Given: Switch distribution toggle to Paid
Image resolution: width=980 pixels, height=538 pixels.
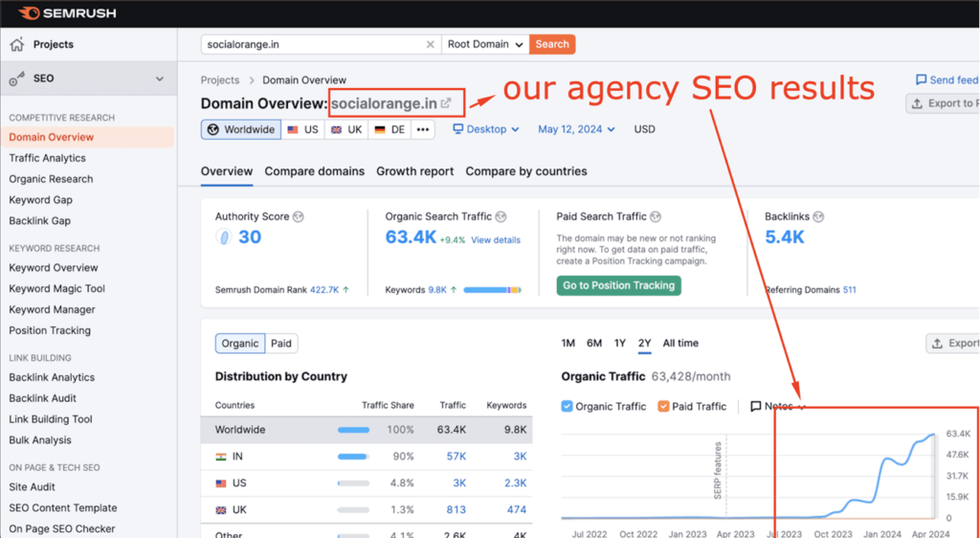Looking at the screenshot, I should point(281,344).
